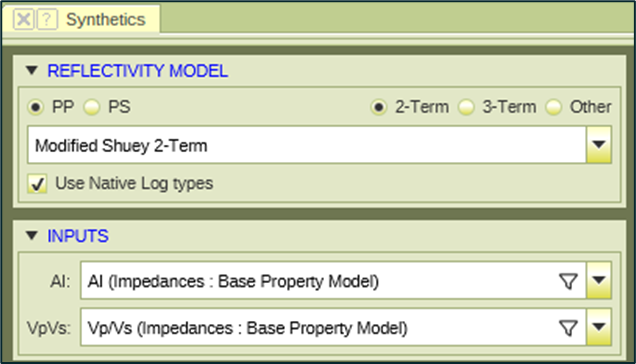This screenshot has width=636, height=364.
Task: Click the VpVs: label
Action: (49, 328)
